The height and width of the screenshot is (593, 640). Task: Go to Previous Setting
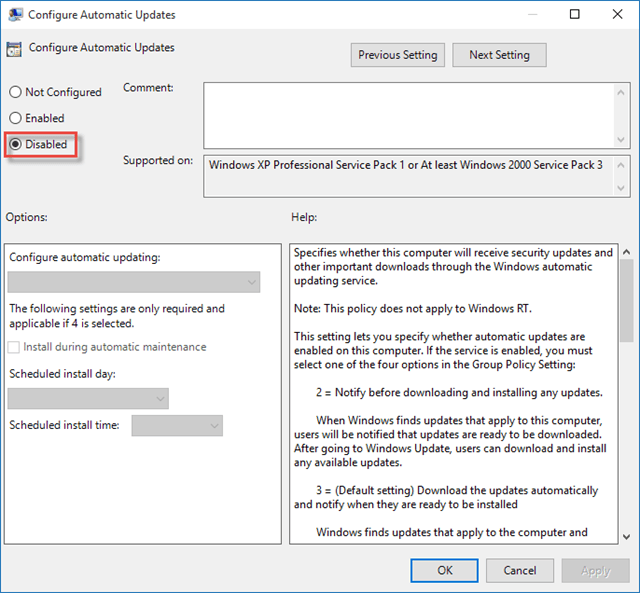398,55
